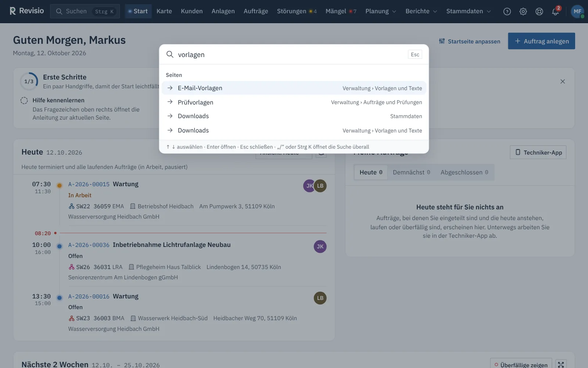Click the Esc button in search dialog
The height and width of the screenshot is (368, 588).
coord(415,54)
